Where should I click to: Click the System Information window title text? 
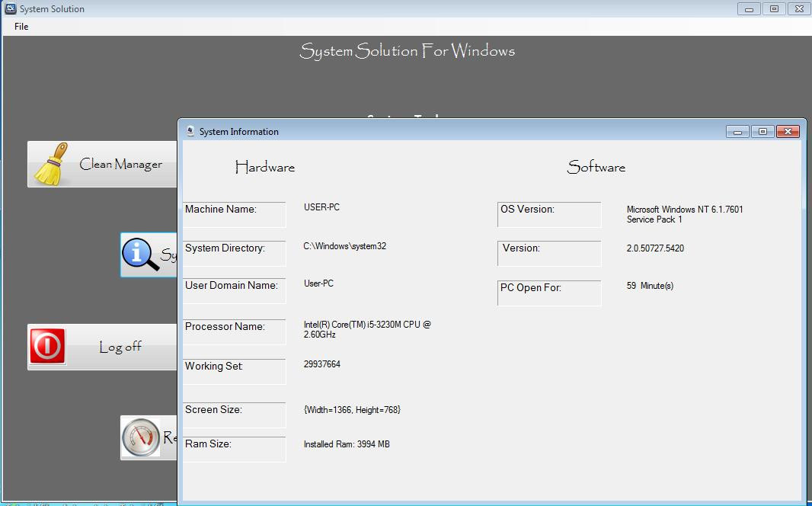(x=238, y=132)
